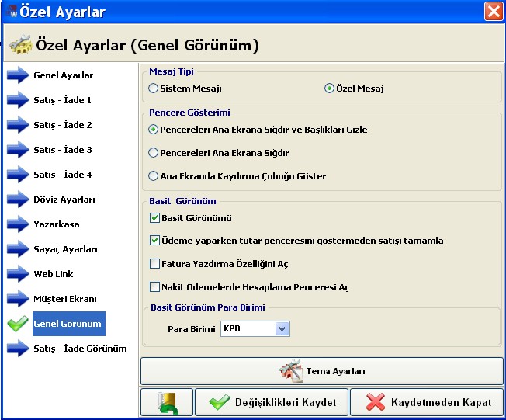Click the blue arrow beside Genel Ayarlar
Viewport: 506px width, 420px height.
pos(18,75)
